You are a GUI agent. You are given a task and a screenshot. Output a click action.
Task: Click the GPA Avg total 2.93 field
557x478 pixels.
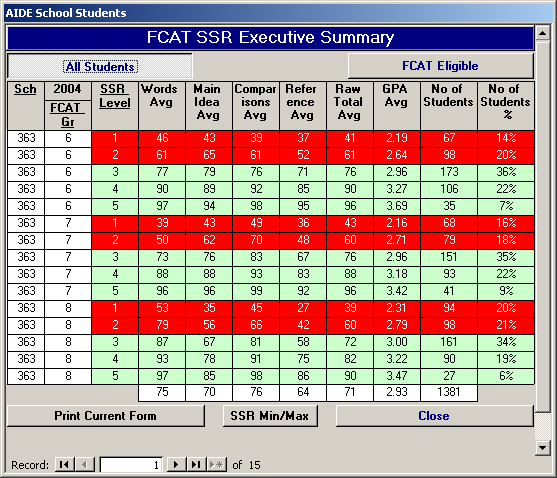click(x=397, y=392)
